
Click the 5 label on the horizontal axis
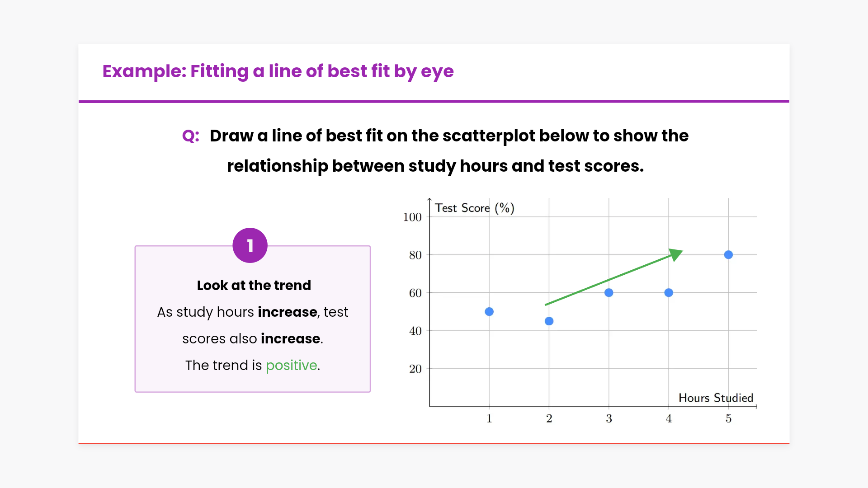pyautogui.click(x=728, y=419)
